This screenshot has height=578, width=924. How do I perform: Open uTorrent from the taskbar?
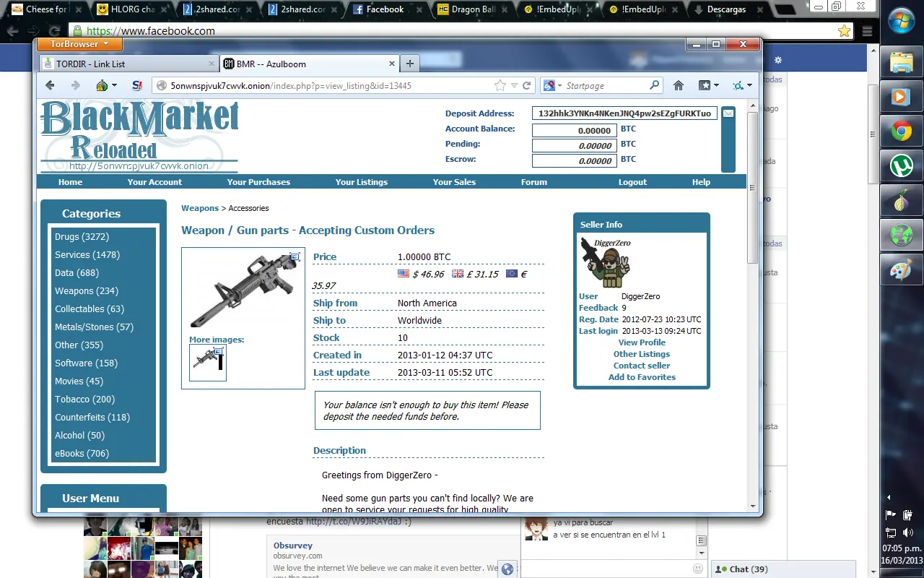point(901,166)
